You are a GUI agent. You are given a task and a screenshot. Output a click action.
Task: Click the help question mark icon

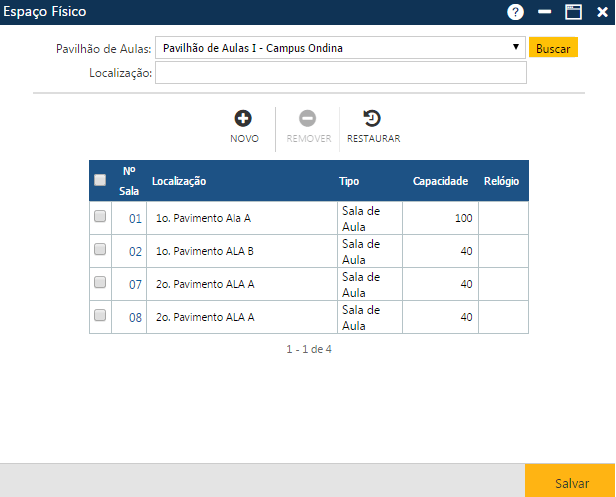click(516, 12)
